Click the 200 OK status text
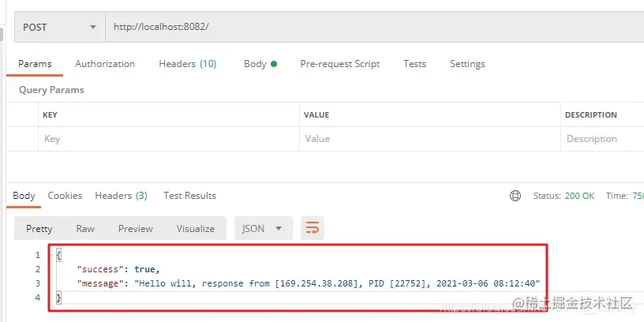The width and height of the screenshot is (644, 322). (579, 196)
